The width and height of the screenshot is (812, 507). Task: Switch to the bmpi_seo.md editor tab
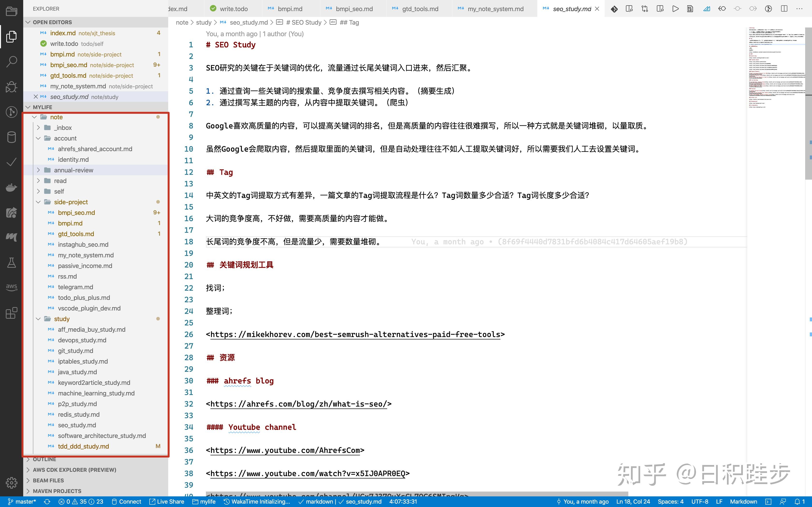354,9
